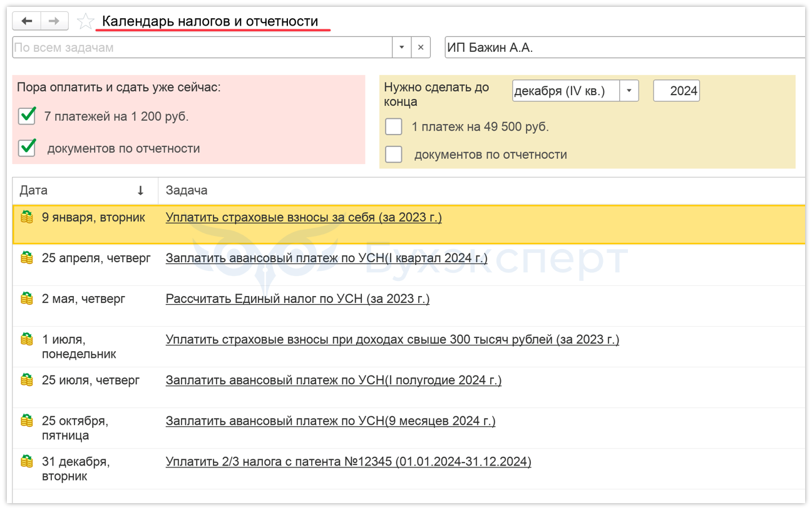
Task: Open Уплатить страховые взносы за себя link
Action: click(304, 217)
